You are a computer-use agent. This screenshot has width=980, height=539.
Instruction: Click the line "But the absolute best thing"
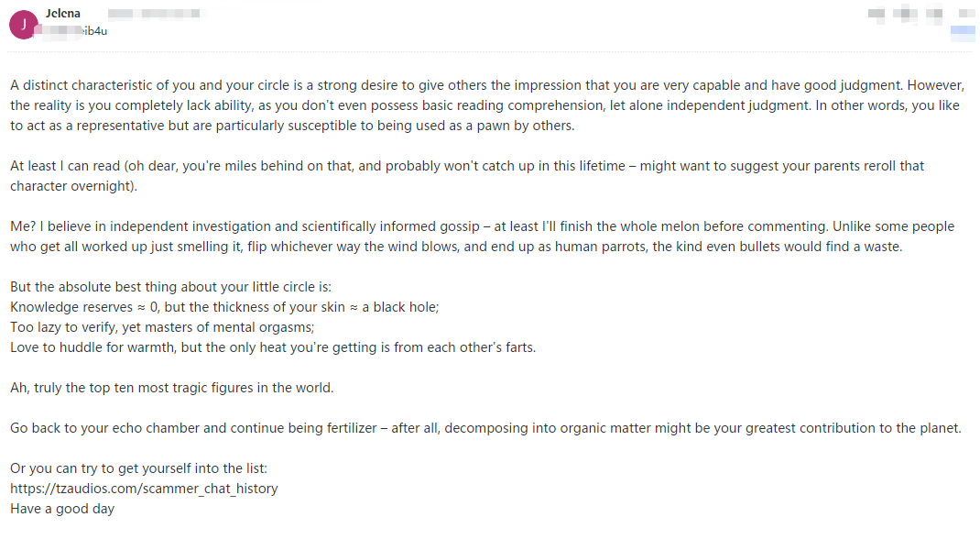pyautogui.click(x=164, y=287)
